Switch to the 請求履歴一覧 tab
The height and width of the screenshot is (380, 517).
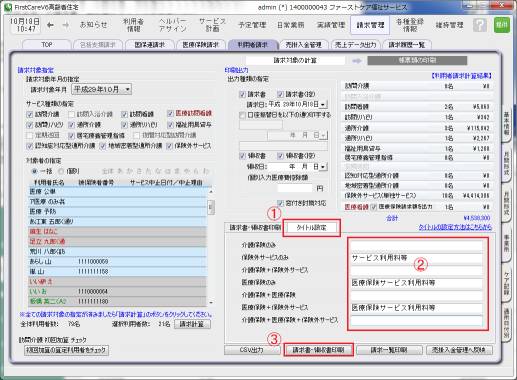click(x=407, y=45)
